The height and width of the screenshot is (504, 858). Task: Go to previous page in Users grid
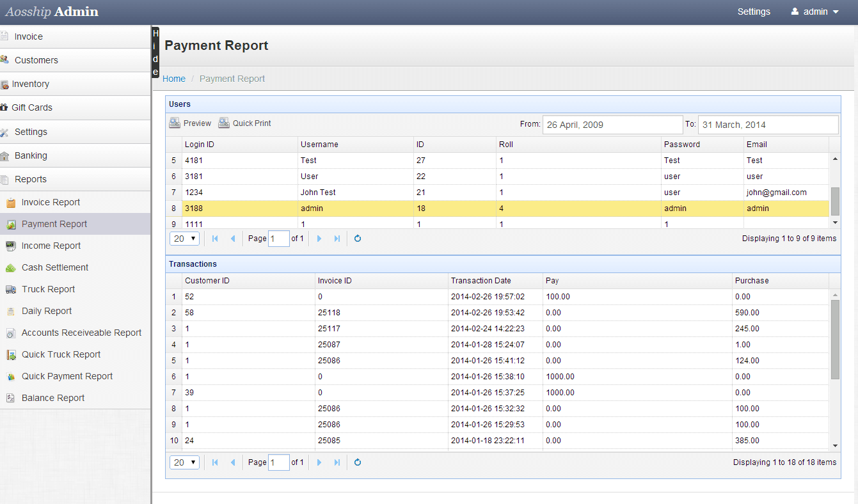(233, 239)
